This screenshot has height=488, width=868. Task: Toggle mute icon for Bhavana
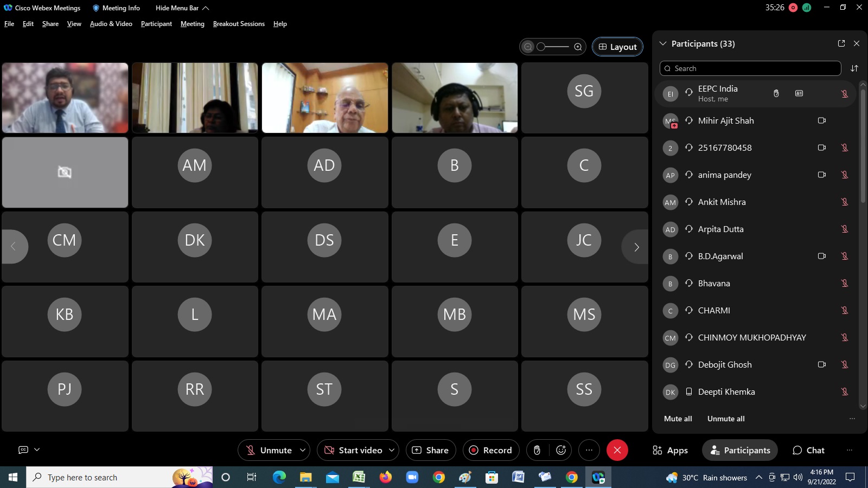pos(845,283)
